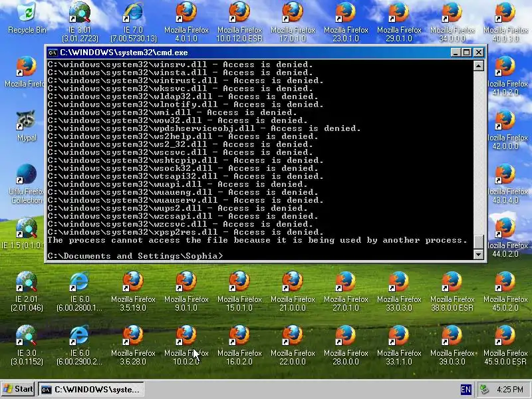
Task: Select Mozilla Firefox 4.0.1.0 icon
Action: (186, 22)
